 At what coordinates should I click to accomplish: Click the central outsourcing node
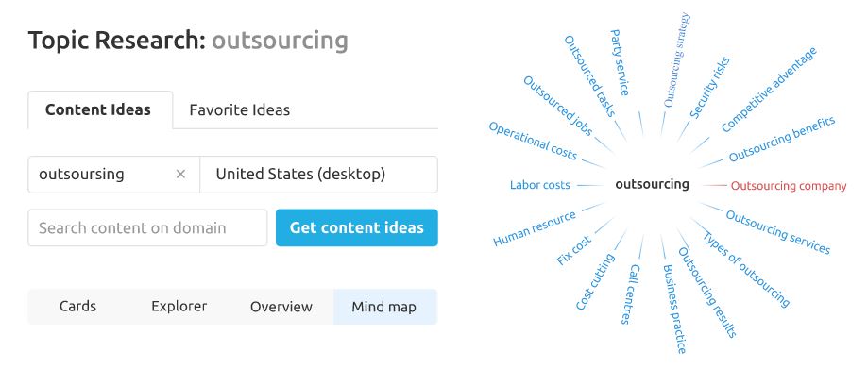pyautogui.click(x=652, y=184)
